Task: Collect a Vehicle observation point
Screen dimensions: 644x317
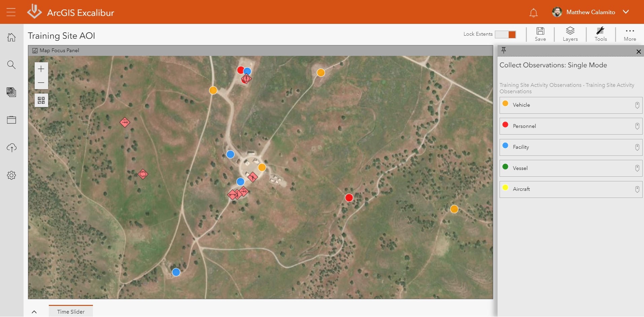Action: 570,105
